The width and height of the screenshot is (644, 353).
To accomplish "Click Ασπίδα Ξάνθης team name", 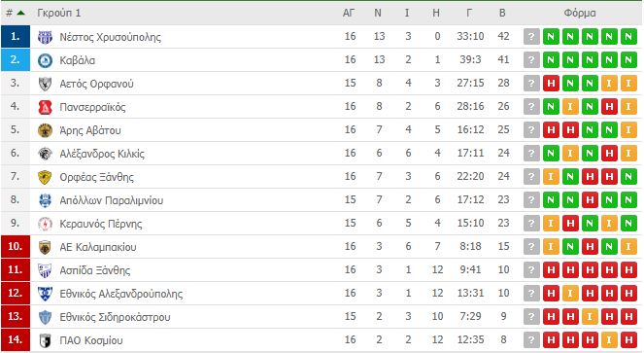I will click(x=95, y=270).
